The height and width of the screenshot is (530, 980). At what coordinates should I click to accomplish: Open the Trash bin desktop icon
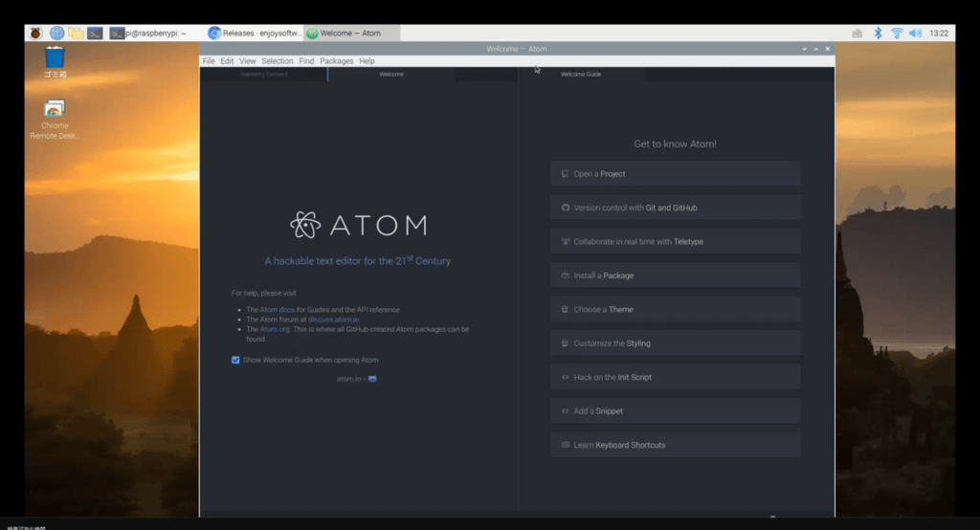coord(55,59)
